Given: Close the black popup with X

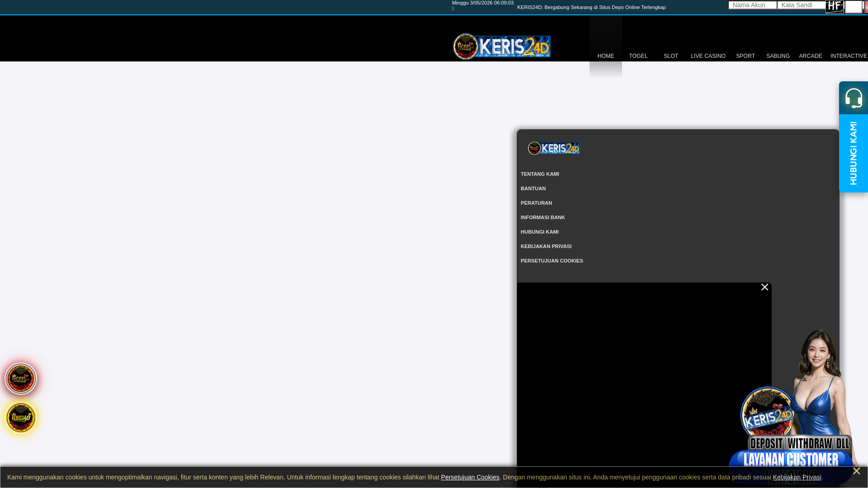Looking at the screenshot, I should (764, 287).
